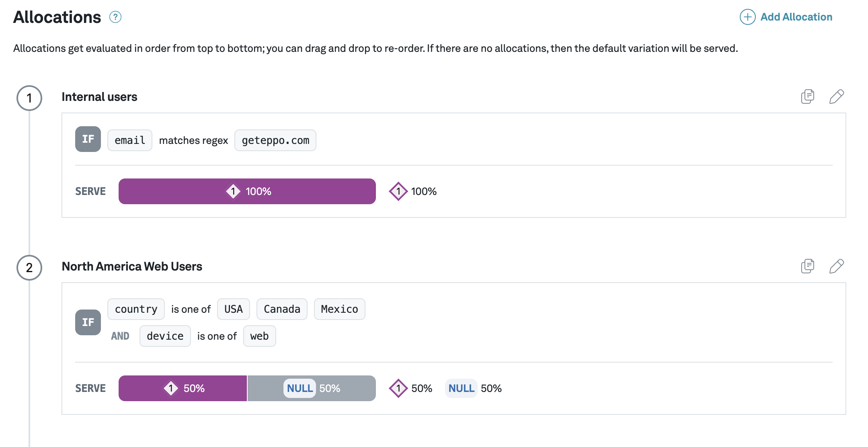Click the Add Allocation link
868x447 pixels.
pyautogui.click(x=796, y=17)
